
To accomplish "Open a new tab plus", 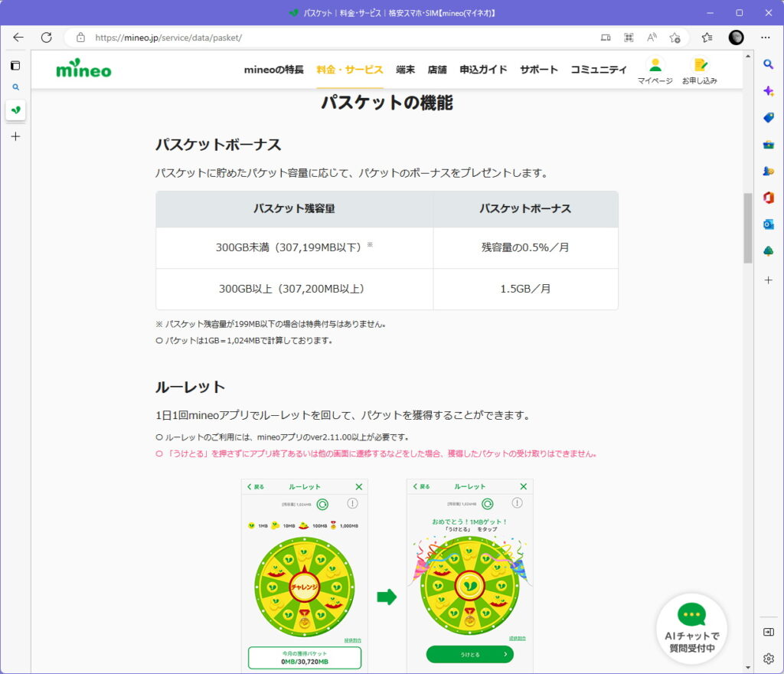I will 15,136.
